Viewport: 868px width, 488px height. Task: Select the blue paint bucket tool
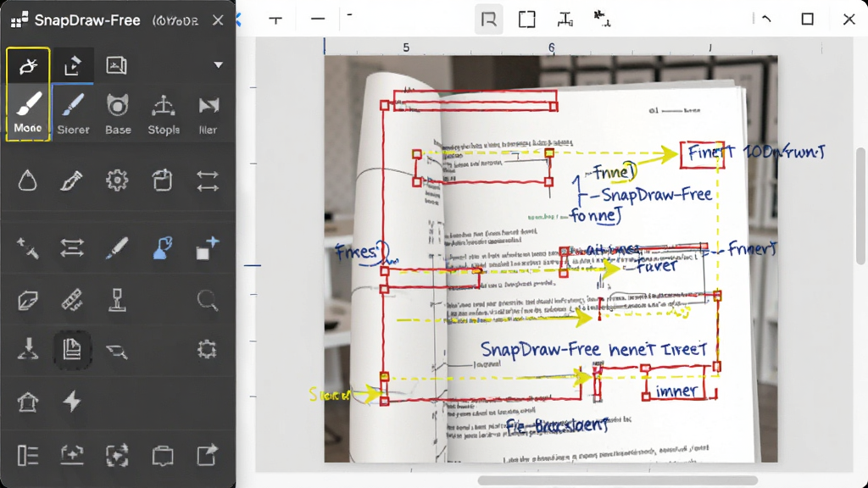(163, 248)
